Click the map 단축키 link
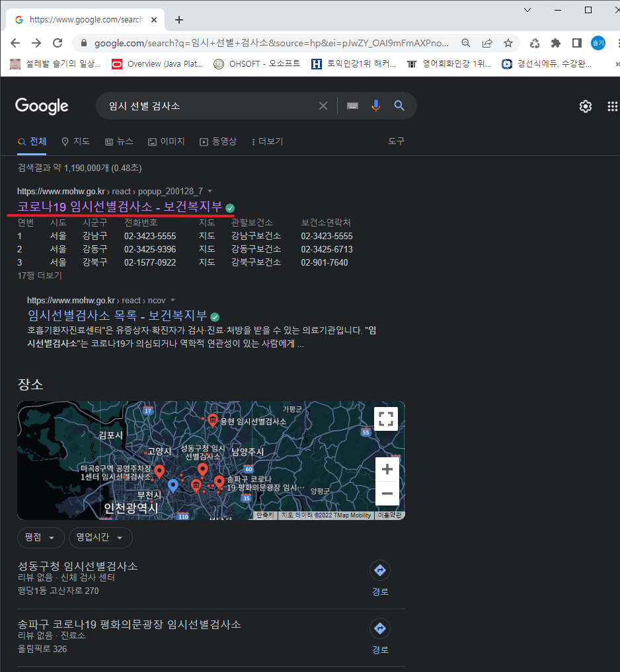This screenshot has width=620, height=672. [x=265, y=515]
